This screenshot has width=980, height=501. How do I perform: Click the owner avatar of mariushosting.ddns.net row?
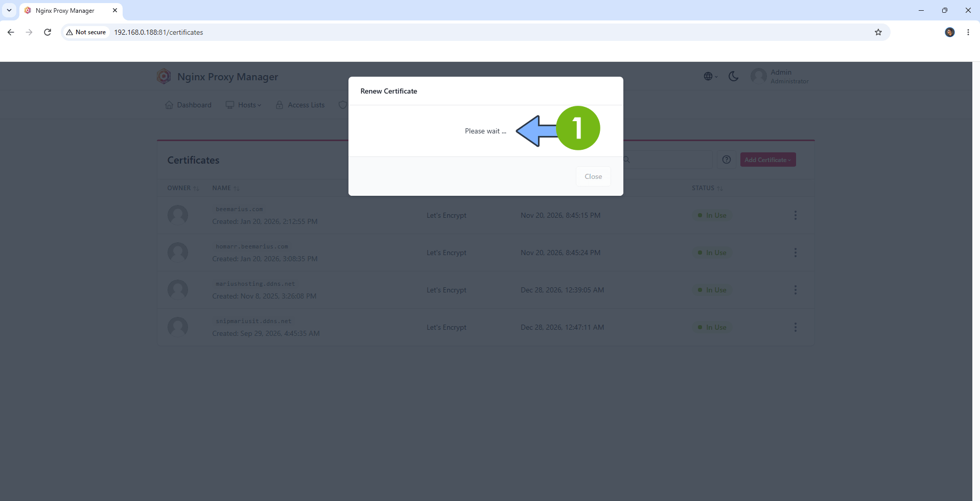178,290
